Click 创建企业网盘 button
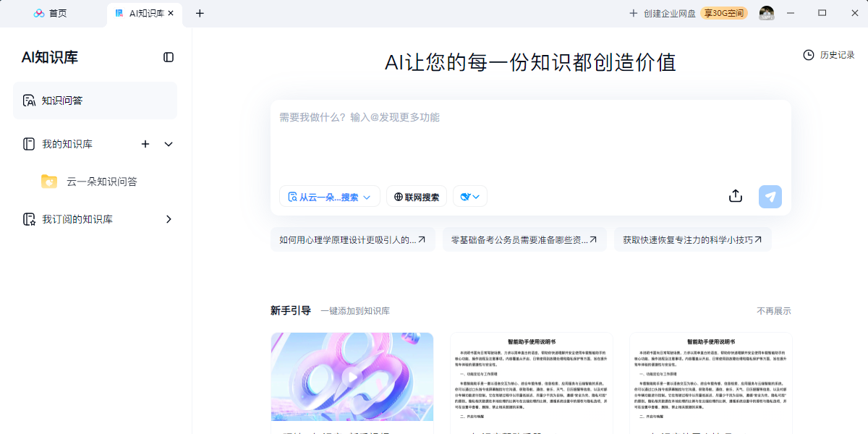This screenshot has height=434, width=868. point(662,13)
